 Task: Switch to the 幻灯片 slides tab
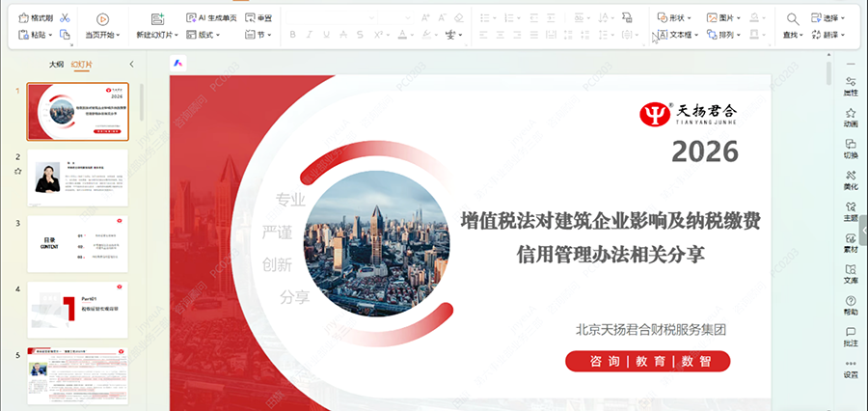(x=82, y=65)
